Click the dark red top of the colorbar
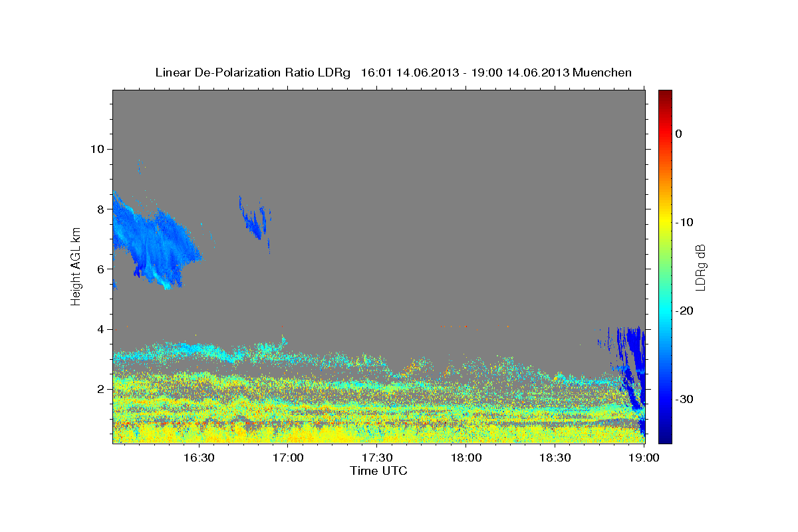This screenshot has width=798, height=532. coord(665,95)
